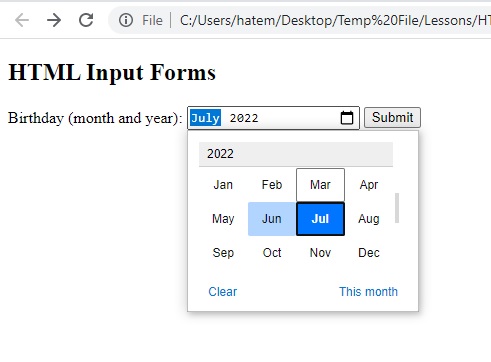Screen dimensions: 491x362
Task: Choose Mar in the month grid
Action: (320, 185)
